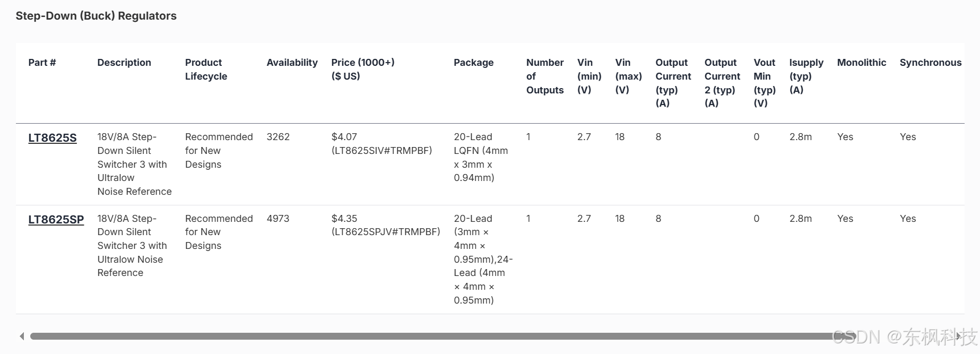Click the Vin (min) column header

589,76
